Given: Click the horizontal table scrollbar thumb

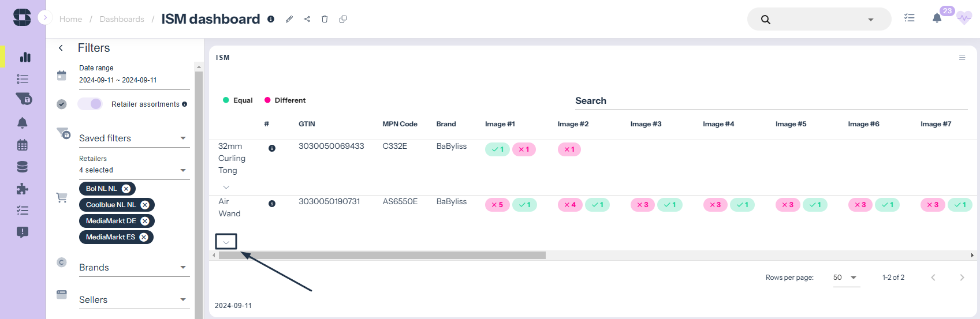Looking at the screenshot, I should (x=382, y=255).
